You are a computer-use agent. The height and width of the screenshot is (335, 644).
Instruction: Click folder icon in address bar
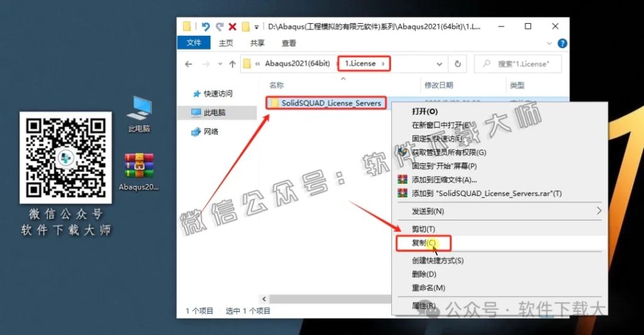click(247, 63)
